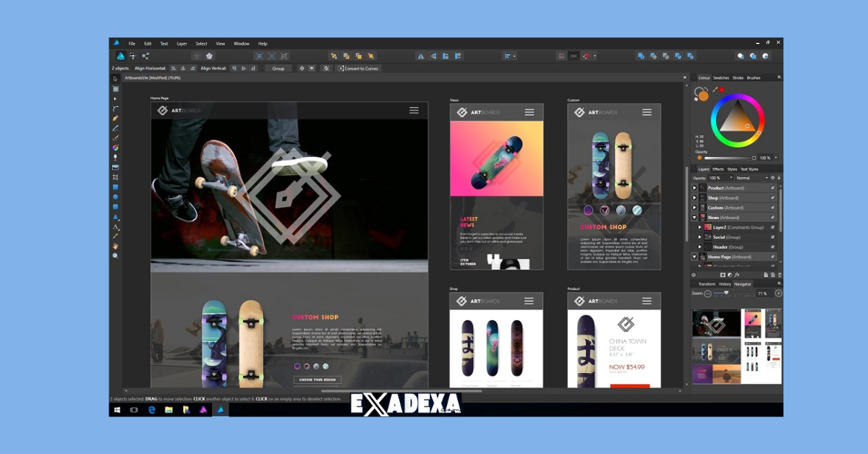Viewport: 868px width, 454px height.
Task: Uncheck the Shop artboard visibility checkbox
Action: (x=773, y=197)
